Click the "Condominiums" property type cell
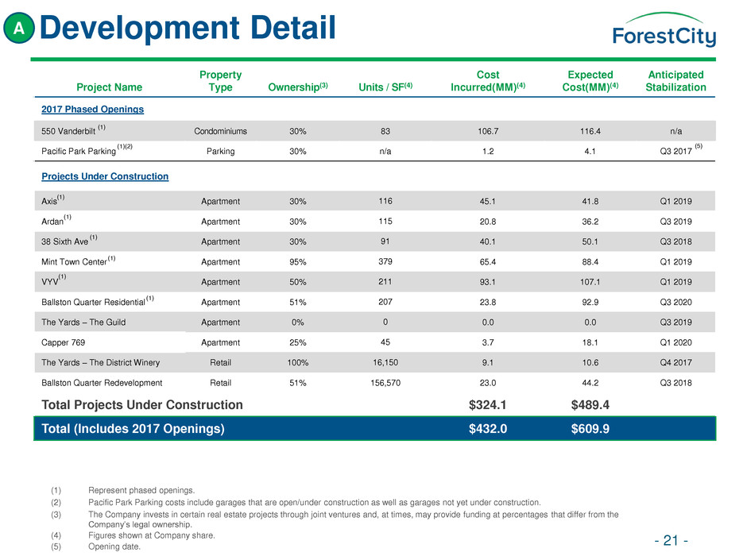Viewport: 747px width, 560px height. (221, 131)
